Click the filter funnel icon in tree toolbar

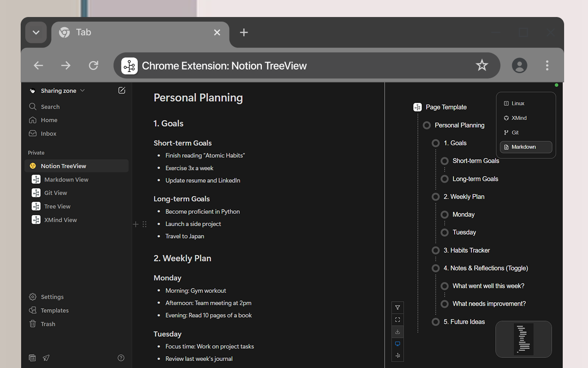click(397, 308)
